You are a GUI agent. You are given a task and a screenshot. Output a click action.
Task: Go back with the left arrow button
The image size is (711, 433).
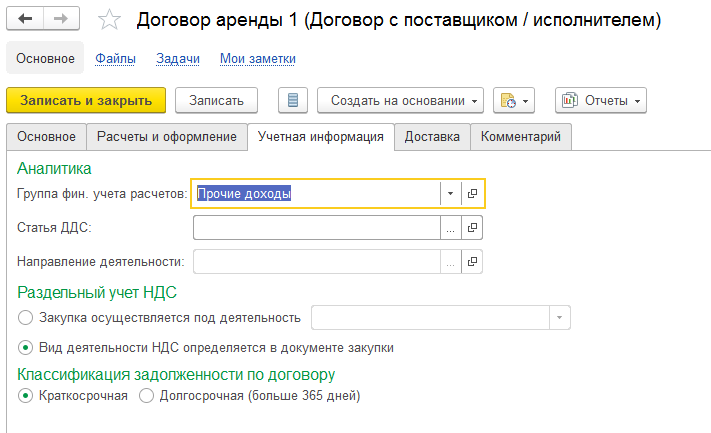(x=25, y=19)
